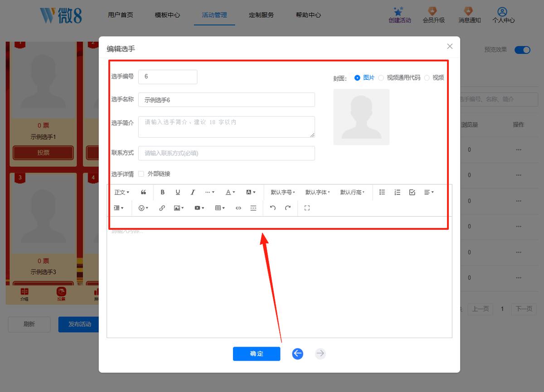Insert a code block
Viewport: 544px width, 392px height.
coord(238,208)
